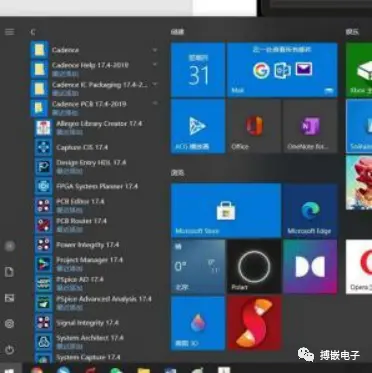Image resolution: width=372 pixels, height=373 pixels.
Task: Open the Paint 3D tile
Action: pyautogui.click(x=198, y=323)
